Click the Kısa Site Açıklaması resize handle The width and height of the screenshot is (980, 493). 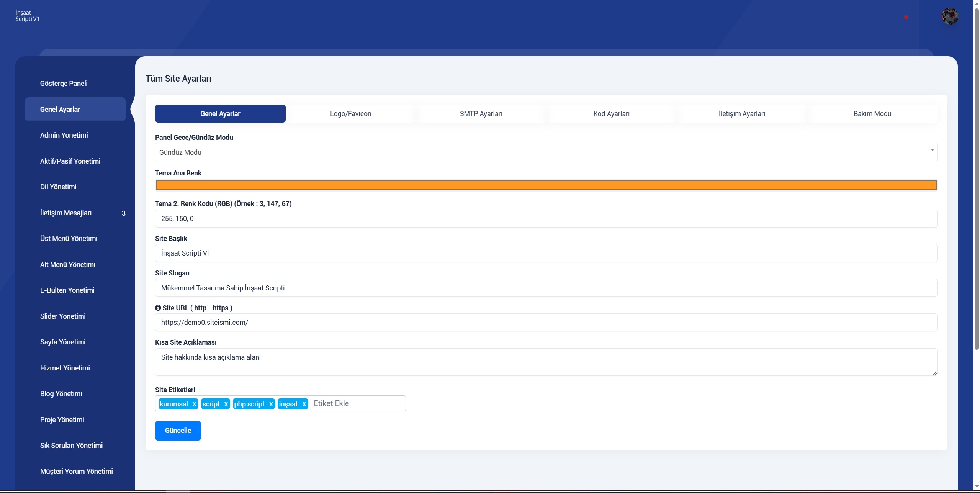click(935, 373)
